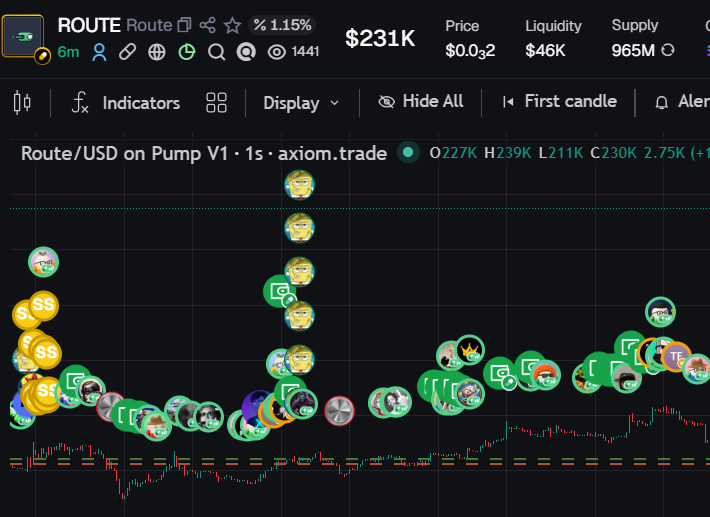The height and width of the screenshot is (517, 710).
Task: Click the gray coin marker with red border
Action: point(339,411)
